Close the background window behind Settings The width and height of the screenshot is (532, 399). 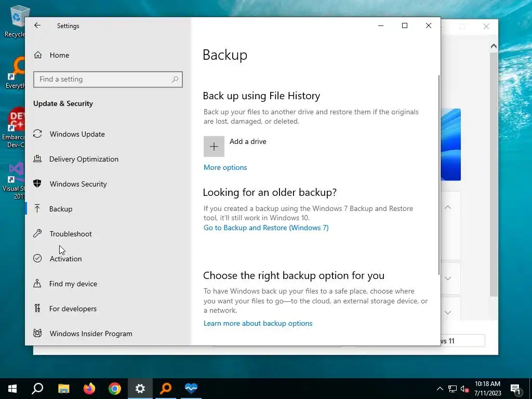point(486,26)
